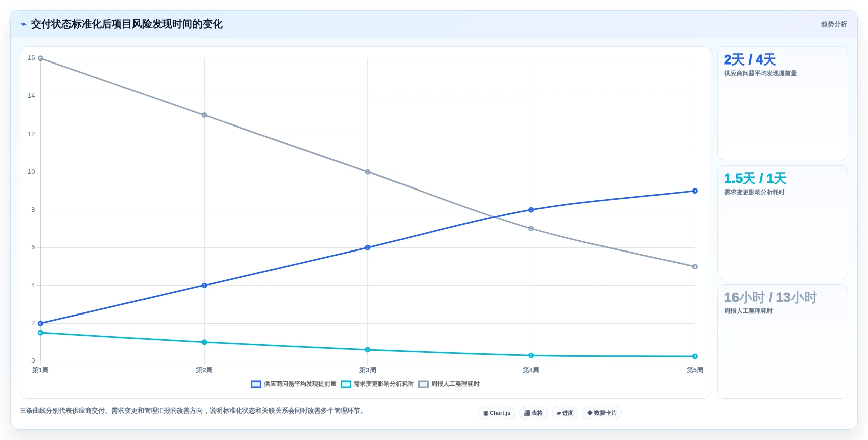Click the 第5周 x-axis label
Image resolution: width=868 pixels, height=440 pixels.
coord(695,370)
